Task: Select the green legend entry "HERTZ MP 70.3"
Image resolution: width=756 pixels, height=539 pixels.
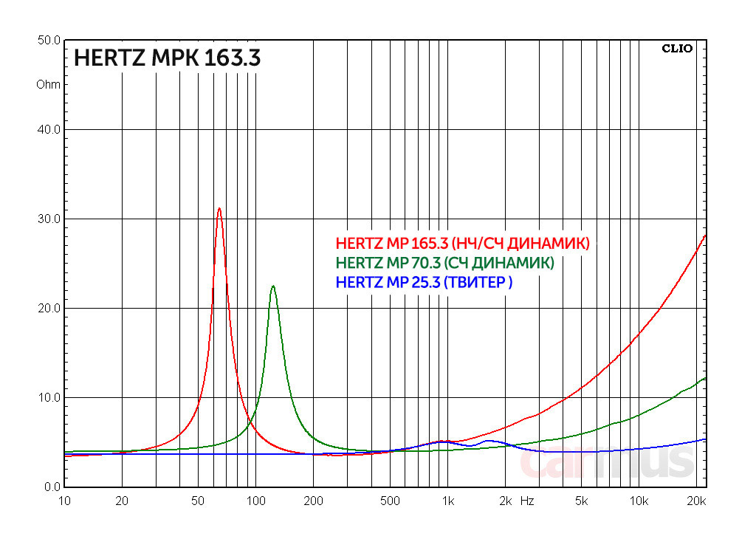Action: [x=445, y=263]
